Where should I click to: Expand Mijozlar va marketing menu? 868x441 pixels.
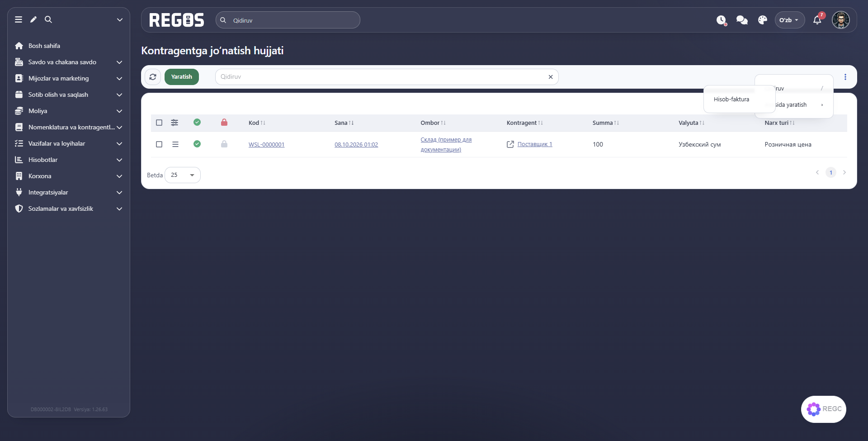(x=69, y=78)
